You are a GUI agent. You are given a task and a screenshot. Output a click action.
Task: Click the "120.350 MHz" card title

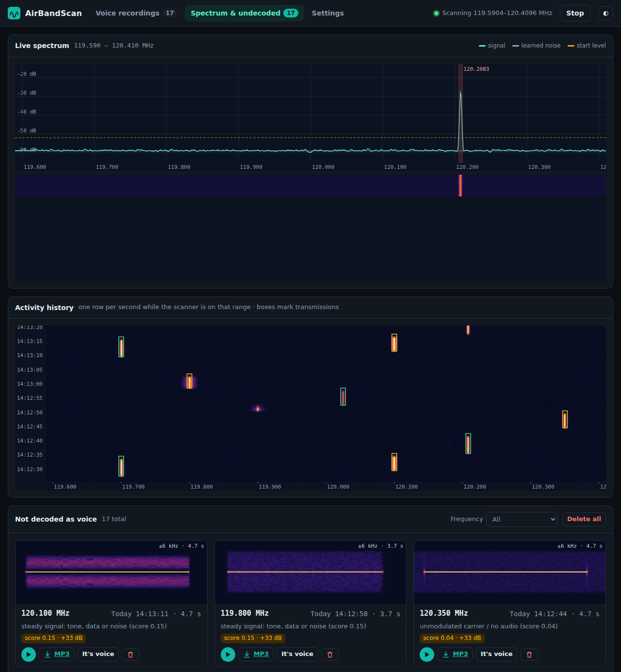pyautogui.click(x=444, y=613)
